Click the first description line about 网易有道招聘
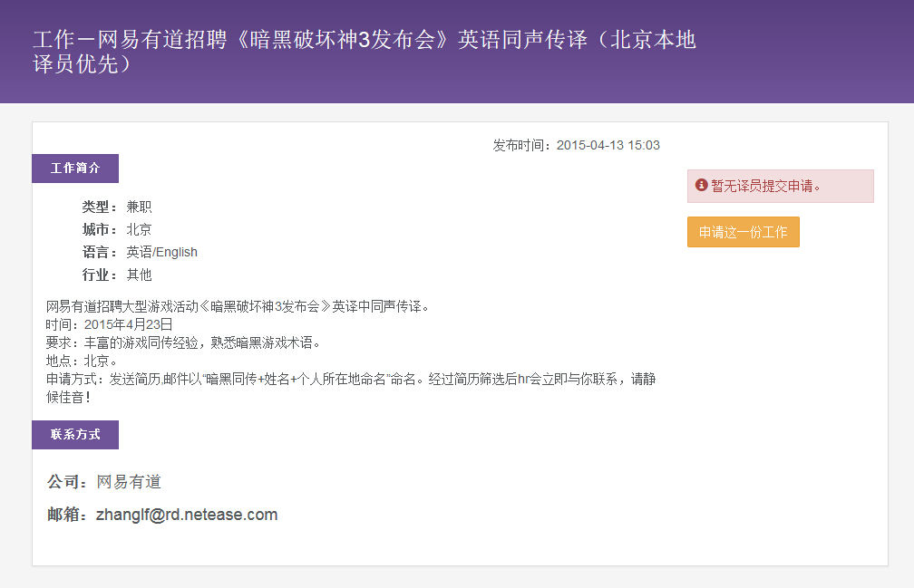The image size is (914, 588). (x=237, y=306)
